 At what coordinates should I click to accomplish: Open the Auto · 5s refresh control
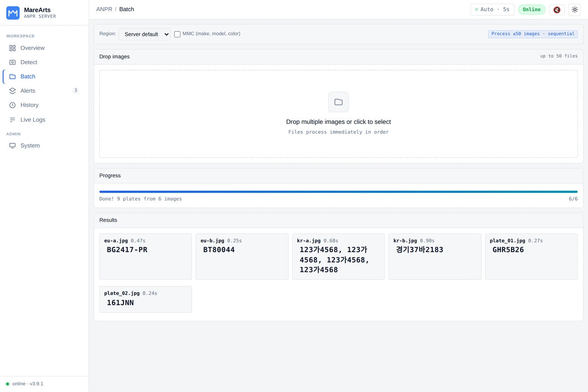click(x=492, y=10)
